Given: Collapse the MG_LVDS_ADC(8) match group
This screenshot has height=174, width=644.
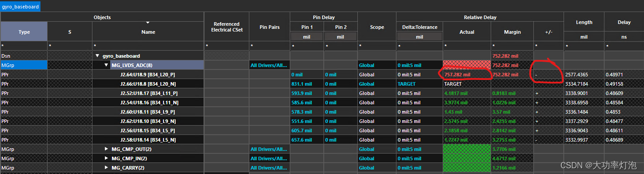Looking at the screenshot, I should pos(106,65).
